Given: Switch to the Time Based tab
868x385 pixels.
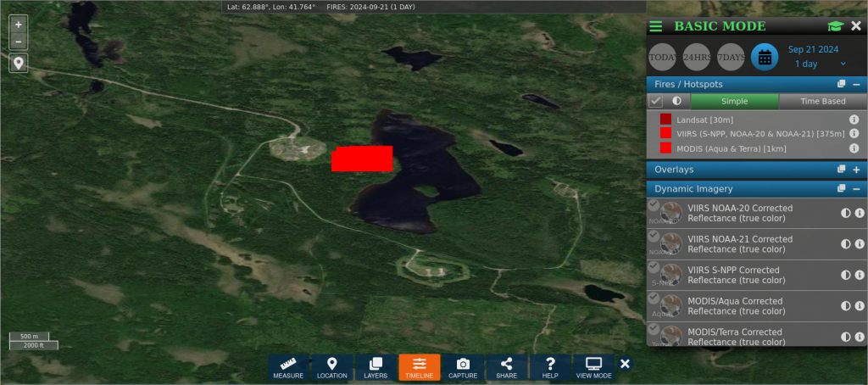Looking at the screenshot, I should (823, 102).
